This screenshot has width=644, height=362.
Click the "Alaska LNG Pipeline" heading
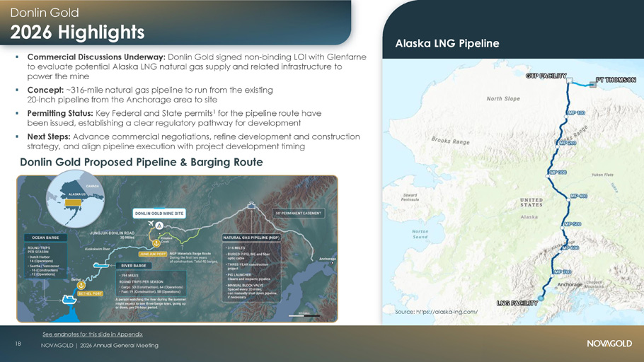tap(447, 44)
